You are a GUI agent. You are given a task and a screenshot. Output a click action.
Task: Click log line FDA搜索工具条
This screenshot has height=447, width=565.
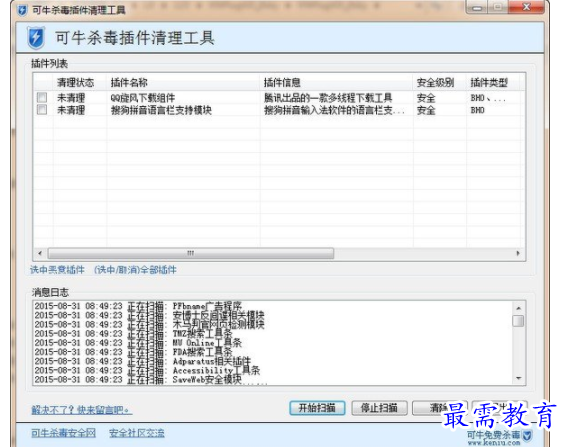pyautogui.click(x=133, y=352)
